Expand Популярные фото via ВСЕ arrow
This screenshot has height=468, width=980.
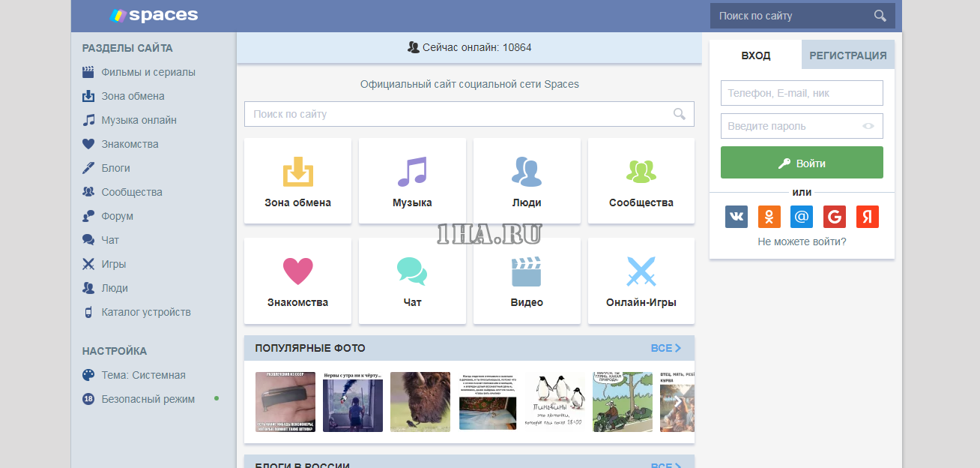tap(665, 348)
